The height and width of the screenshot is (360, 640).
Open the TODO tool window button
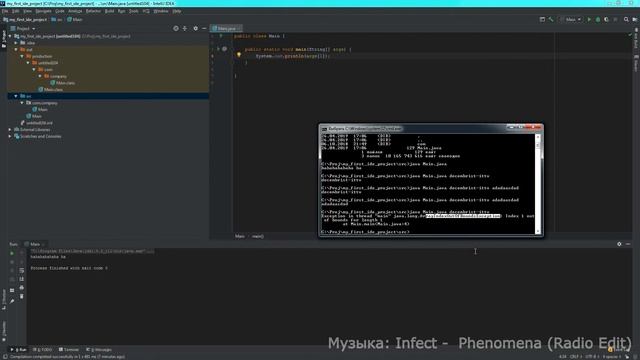point(43,350)
